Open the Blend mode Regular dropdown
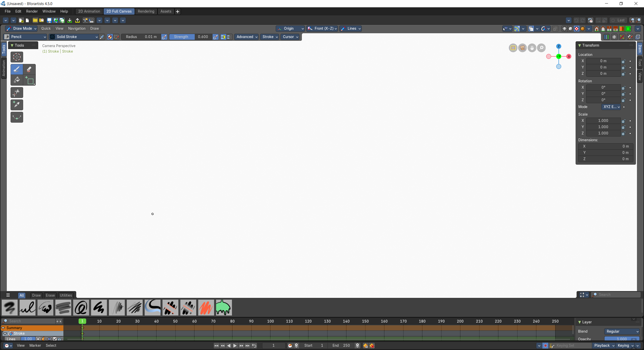Image resolution: width=644 pixels, height=350 pixels. pos(622,331)
